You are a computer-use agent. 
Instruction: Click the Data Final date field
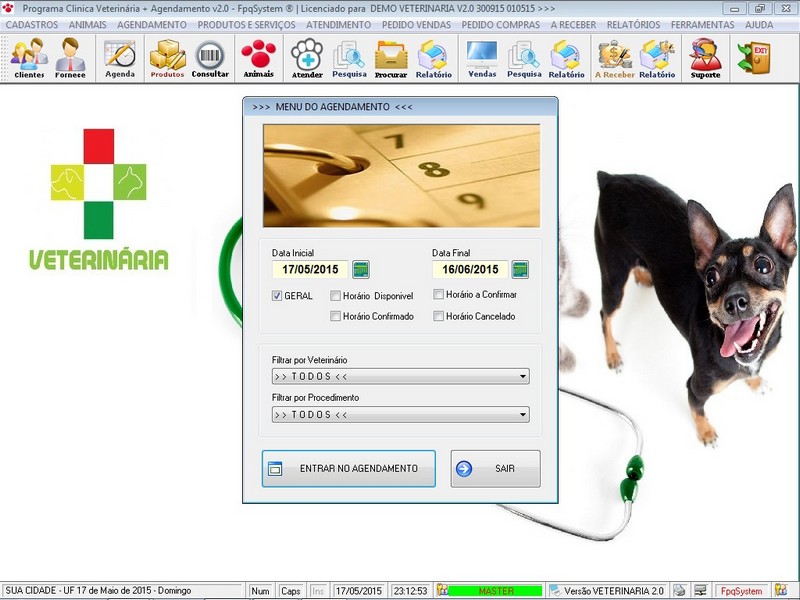pyautogui.click(x=470, y=269)
